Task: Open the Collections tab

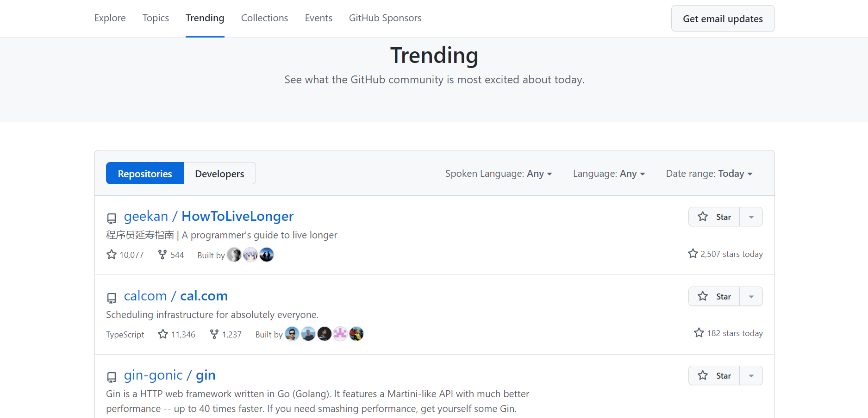Action: pyautogui.click(x=264, y=18)
